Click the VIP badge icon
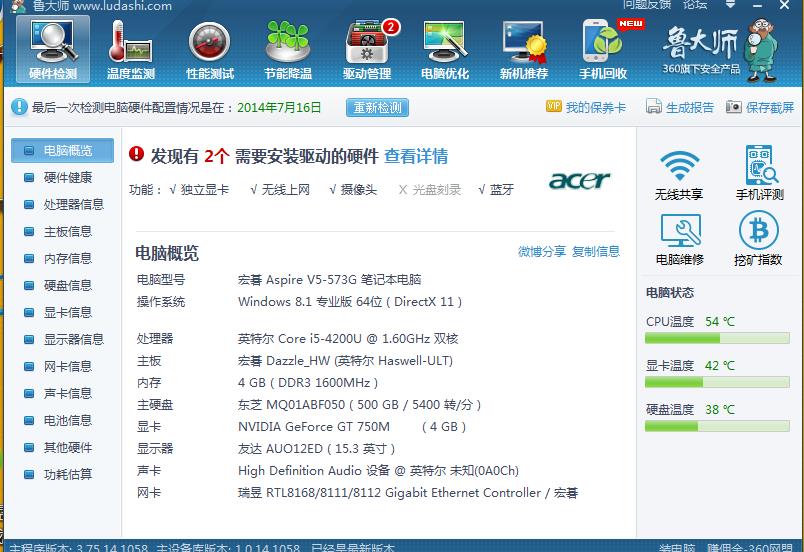The image size is (804, 552). 554,106
